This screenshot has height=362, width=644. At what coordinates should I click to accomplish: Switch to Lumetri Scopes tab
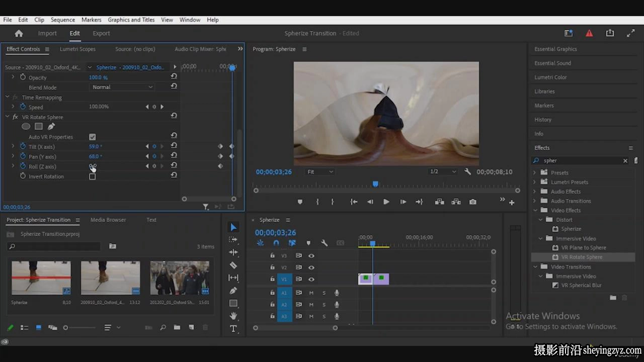tap(77, 49)
